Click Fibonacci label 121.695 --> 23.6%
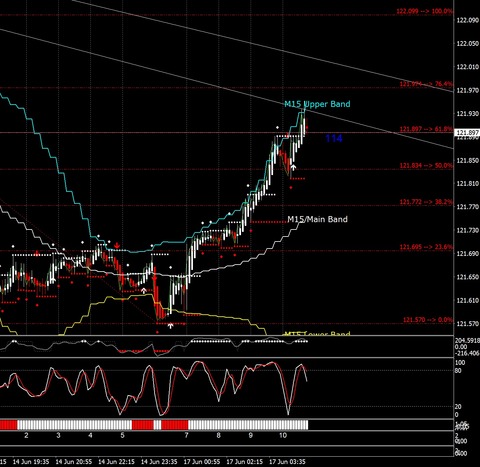The height and width of the screenshot is (467, 480). tap(426, 247)
